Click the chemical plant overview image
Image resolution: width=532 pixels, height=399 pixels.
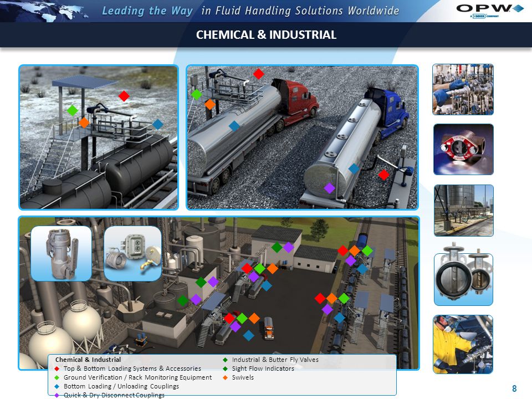(x=219, y=293)
